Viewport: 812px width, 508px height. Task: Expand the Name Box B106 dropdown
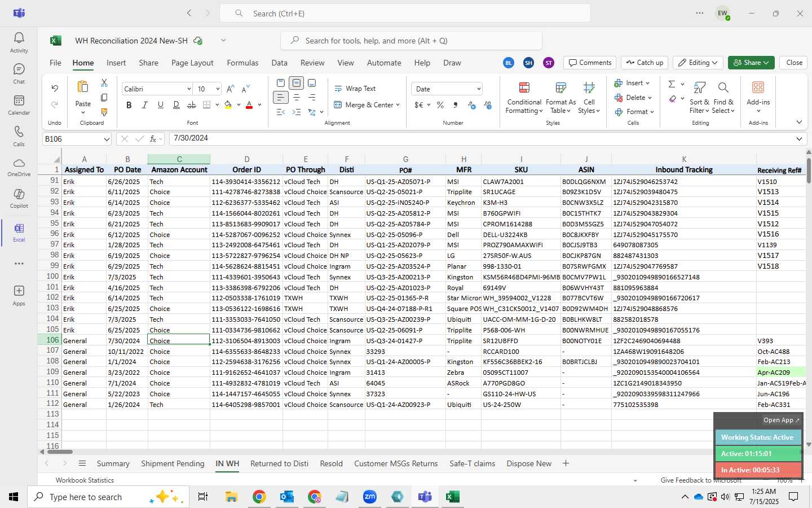(107, 139)
